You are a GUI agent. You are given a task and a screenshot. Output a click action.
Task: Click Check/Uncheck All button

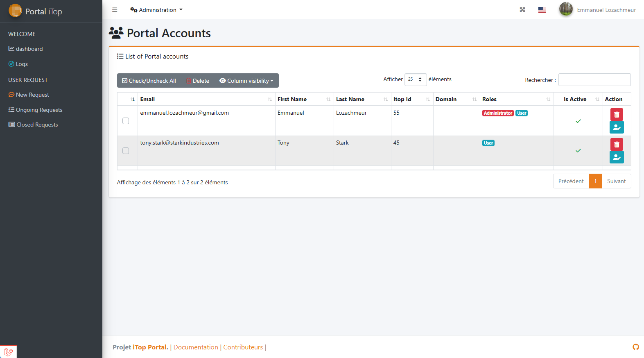pyautogui.click(x=149, y=81)
